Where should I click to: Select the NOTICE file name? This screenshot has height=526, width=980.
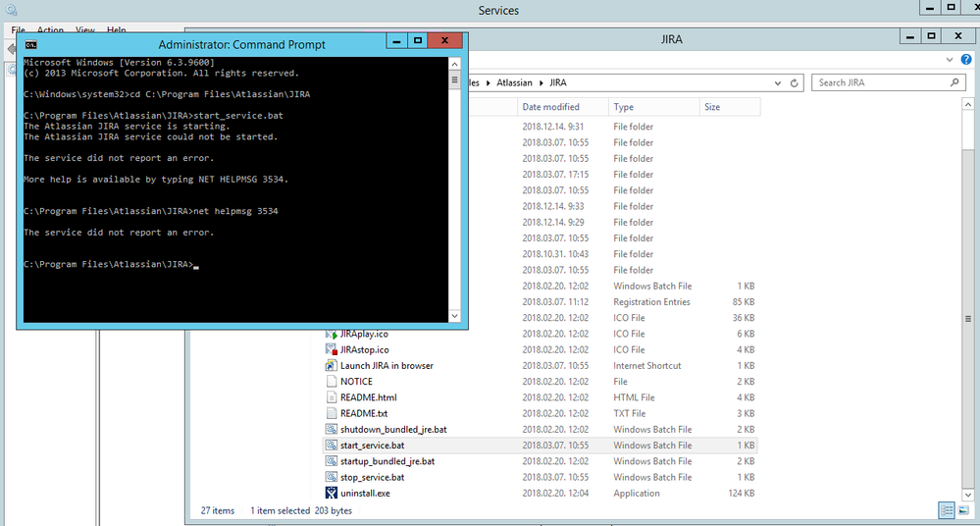tap(356, 382)
